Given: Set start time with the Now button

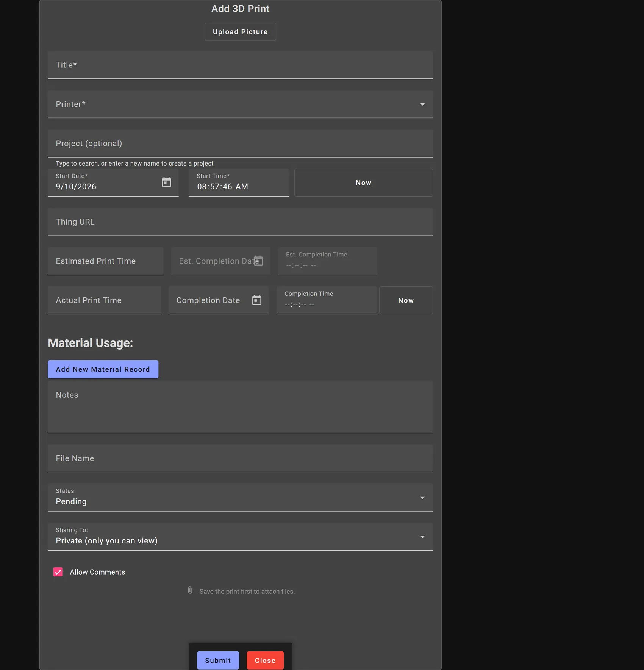Looking at the screenshot, I should pyautogui.click(x=363, y=183).
